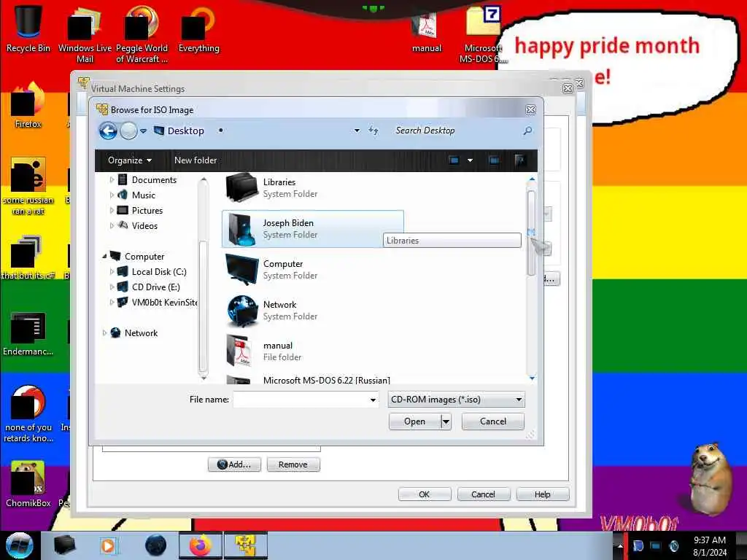Viewport: 747px width, 560px height.
Task: Click the Firefox taskbar button
Action: click(x=201, y=545)
